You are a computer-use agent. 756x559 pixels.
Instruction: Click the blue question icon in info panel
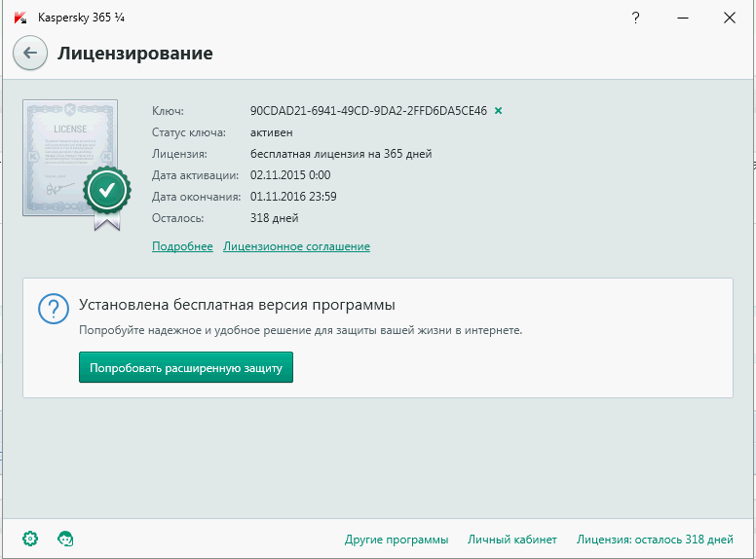pos(52,310)
